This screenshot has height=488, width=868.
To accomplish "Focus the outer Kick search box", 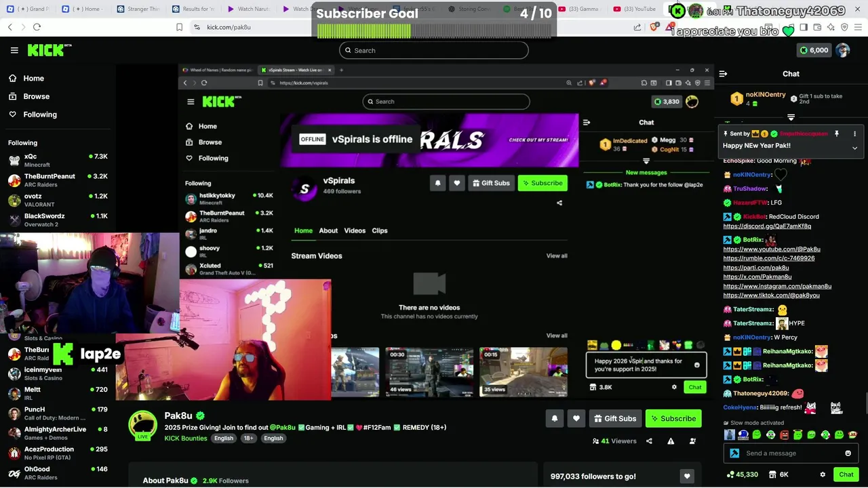I will point(434,50).
